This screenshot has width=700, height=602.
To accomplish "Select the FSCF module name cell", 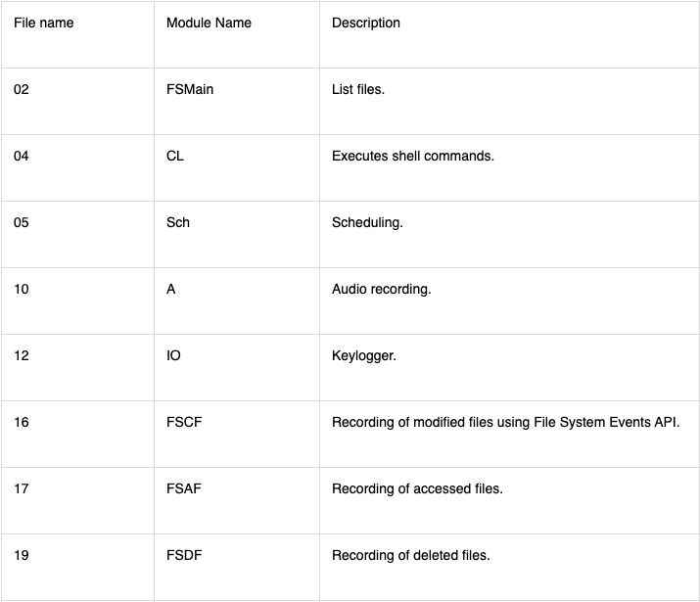I will point(185,422).
